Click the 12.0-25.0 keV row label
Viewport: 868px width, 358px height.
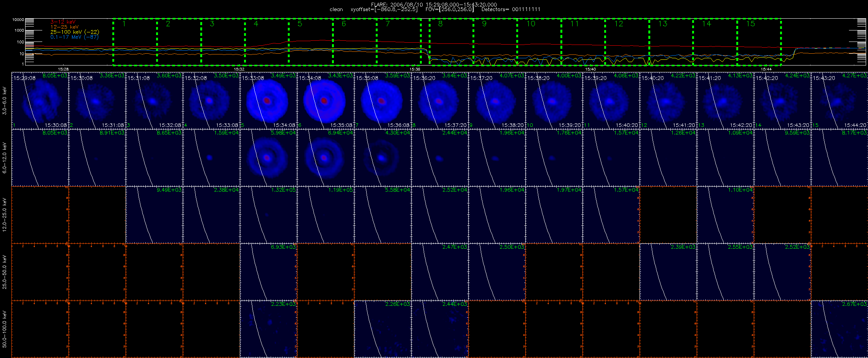5,215
